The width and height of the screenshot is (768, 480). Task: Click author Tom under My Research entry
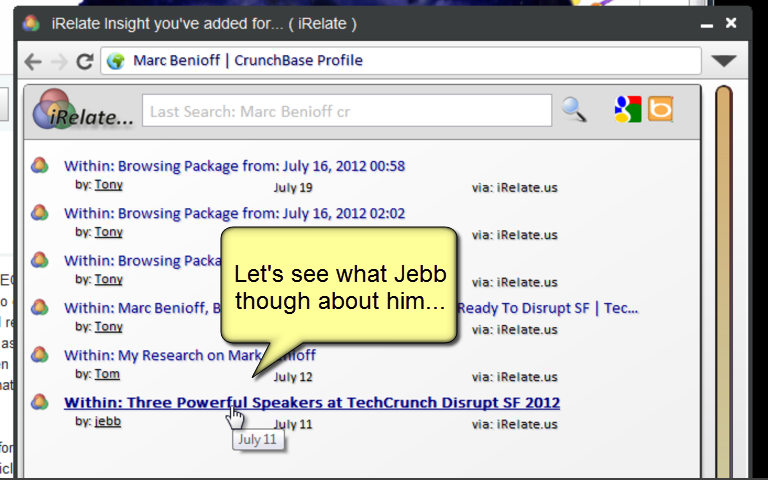[107, 374]
